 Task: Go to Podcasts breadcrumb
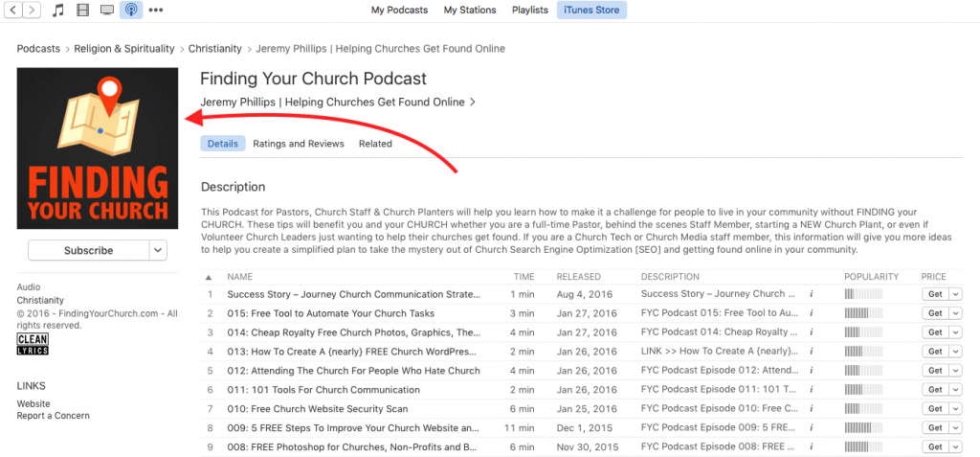pos(38,48)
